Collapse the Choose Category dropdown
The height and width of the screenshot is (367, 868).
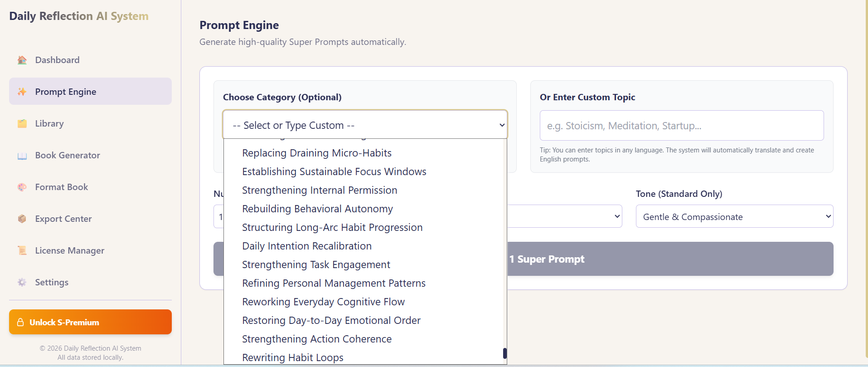coord(365,125)
